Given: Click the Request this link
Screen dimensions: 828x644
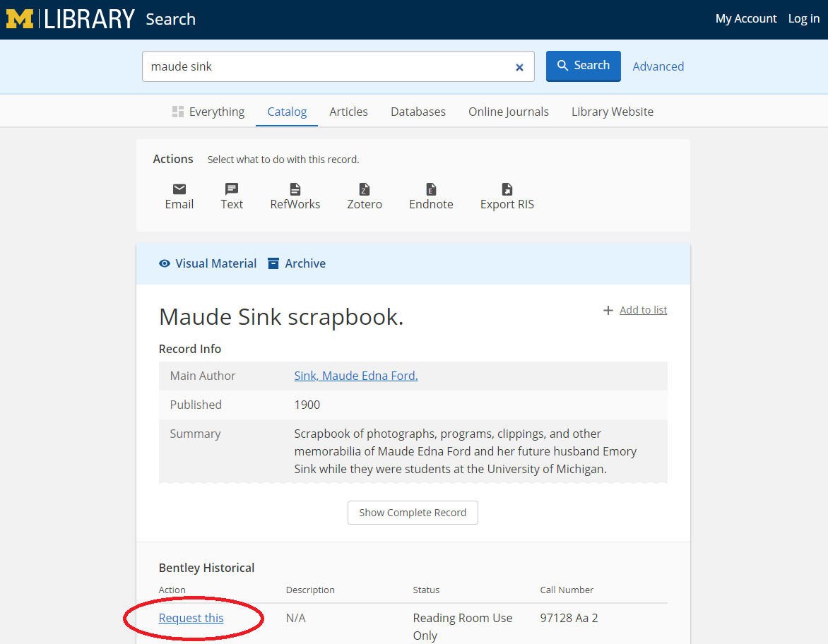Looking at the screenshot, I should click(x=191, y=618).
